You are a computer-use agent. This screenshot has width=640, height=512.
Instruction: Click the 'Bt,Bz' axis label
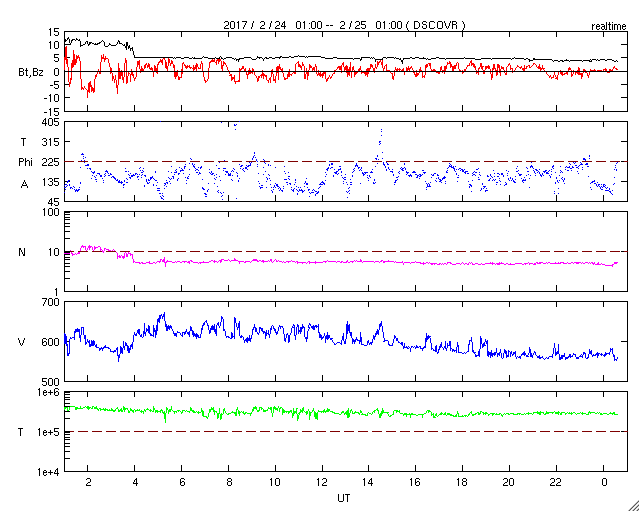[31, 73]
